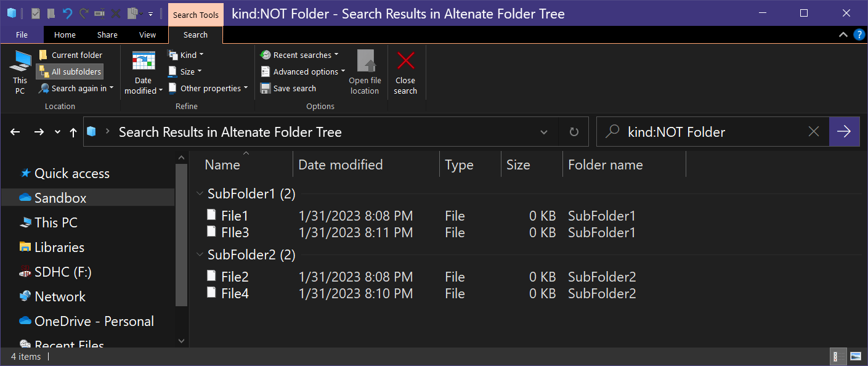Open the Search again in dropdown

click(76, 88)
